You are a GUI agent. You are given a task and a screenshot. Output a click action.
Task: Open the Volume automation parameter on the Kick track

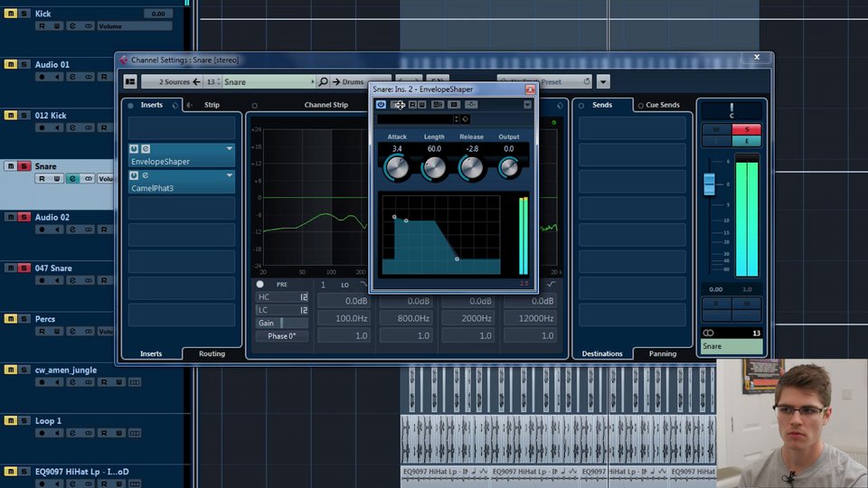pyautogui.click(x=135, y=26)
